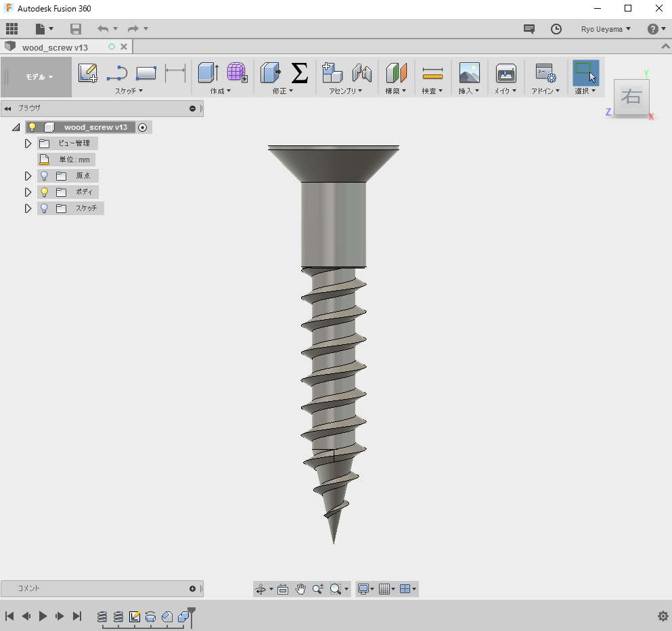This screenshot has width=672, height=631.
Task: Collapse the wood_screw v13 root node
Action: (x=16, y=127)
